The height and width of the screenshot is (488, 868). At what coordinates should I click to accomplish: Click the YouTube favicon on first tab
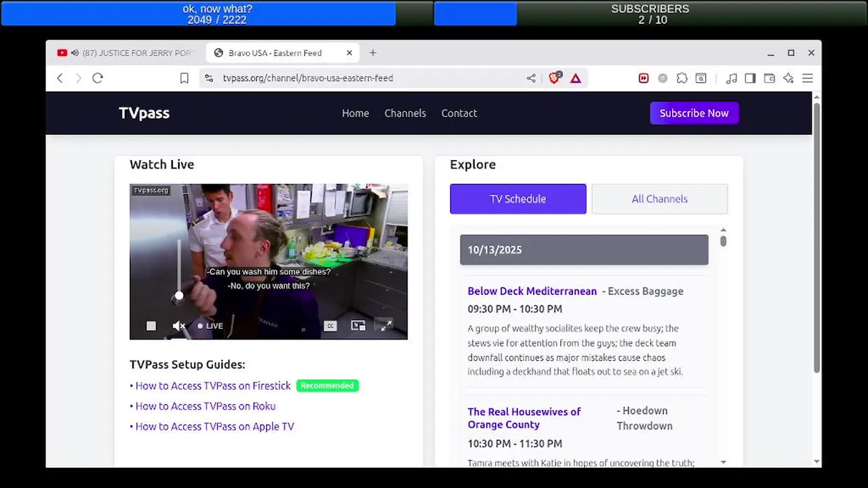click(x=62, y=53)
